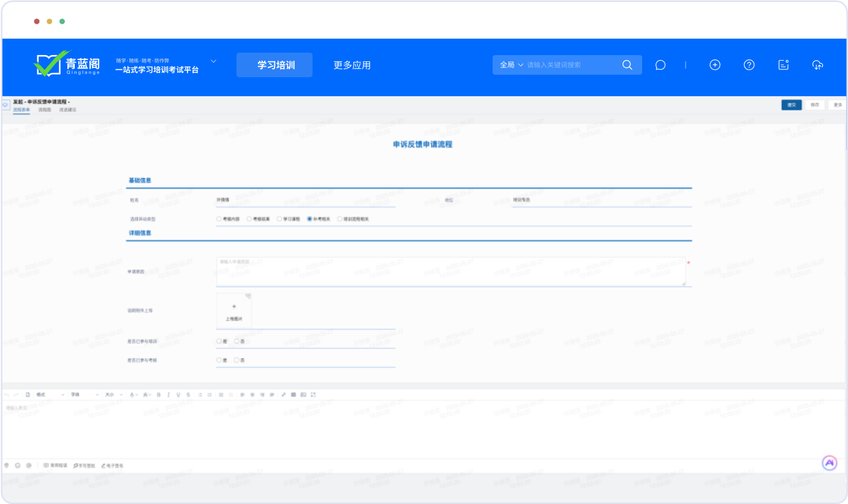848x504 pixels.
Task: Open the help question mark icon
Action: coord(749,65)
